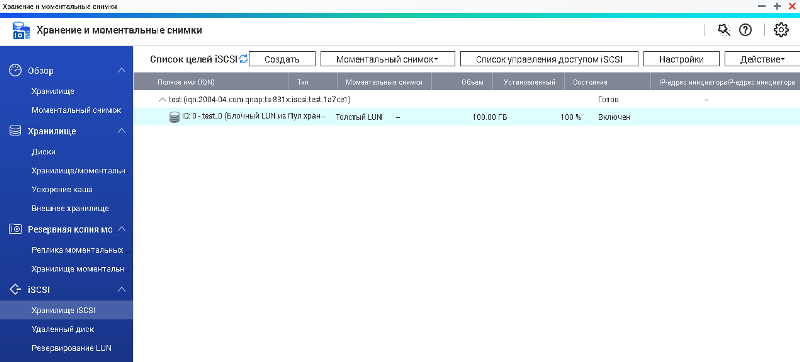Select the ID: 0 - test_0 LUN row
Image resolution: width=800 pixels, height=362 pixels.
467,117
